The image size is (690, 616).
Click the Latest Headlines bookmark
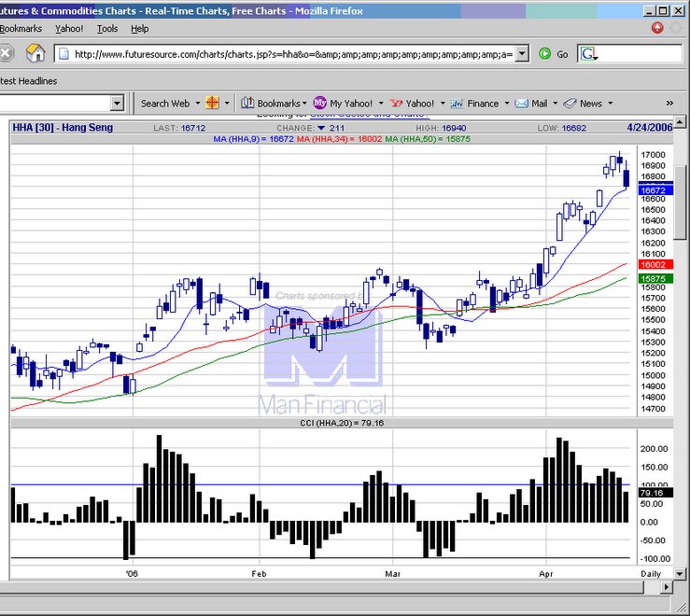[28, 81]
